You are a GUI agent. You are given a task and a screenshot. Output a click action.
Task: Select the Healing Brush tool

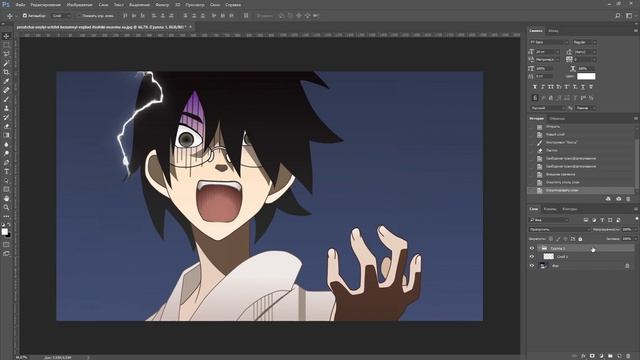6,90
